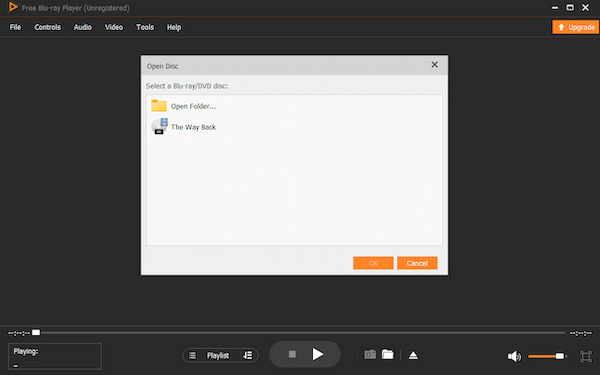Viewport: 600px width, 375px height.
Task: Click the Free Blu-ray Player logo
Action: 13,7
